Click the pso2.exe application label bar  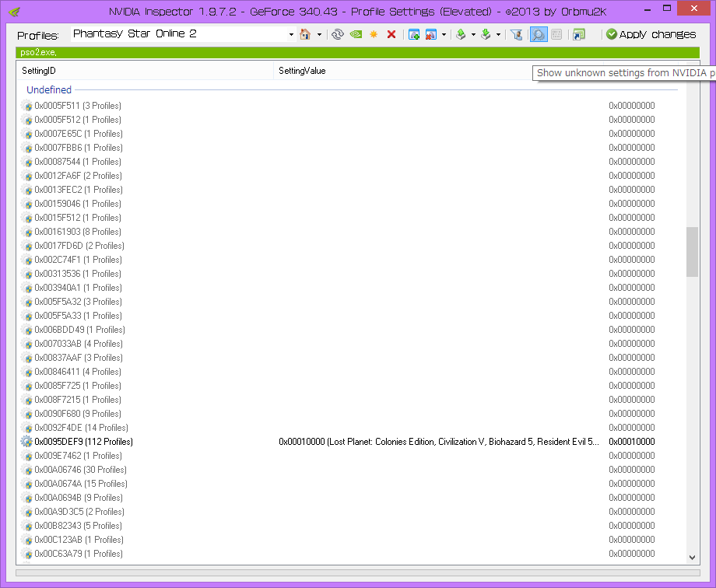point(357,53)
